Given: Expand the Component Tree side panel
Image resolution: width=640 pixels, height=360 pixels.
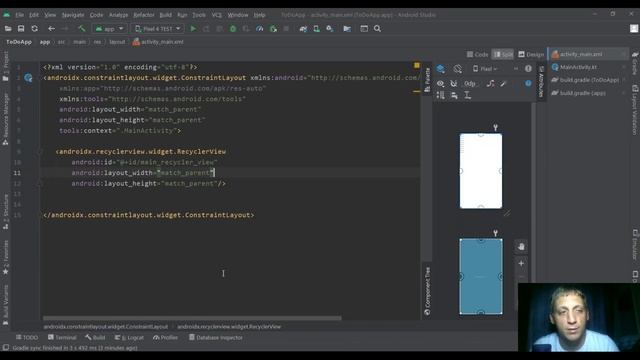Looking at the screenshot, I should pos(427,291).
